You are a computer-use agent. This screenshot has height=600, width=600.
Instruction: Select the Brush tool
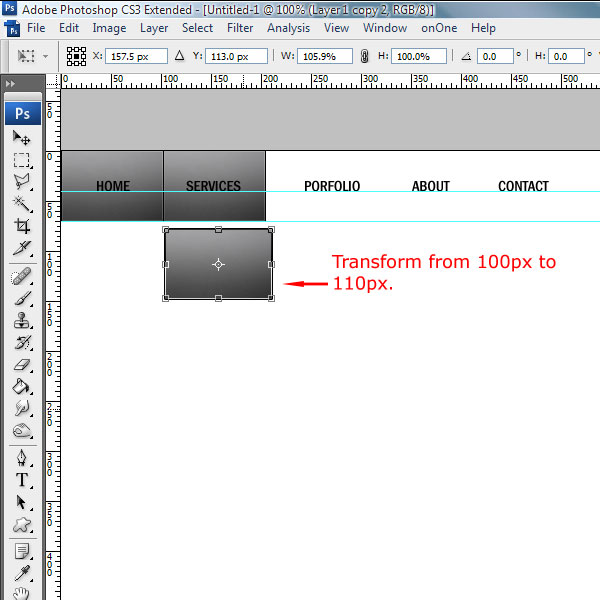(21, 298)
